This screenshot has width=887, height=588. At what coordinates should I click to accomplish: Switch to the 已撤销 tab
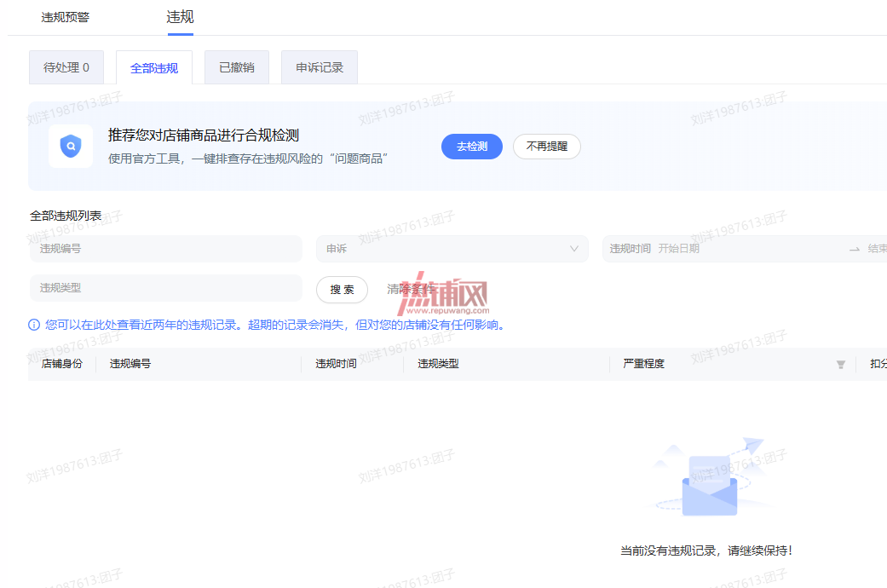click(x=237, y=67)
